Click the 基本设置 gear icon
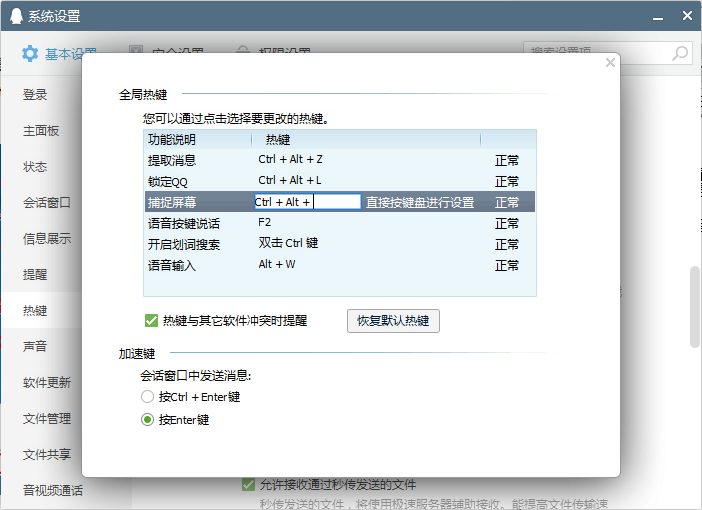 (30, 53)
